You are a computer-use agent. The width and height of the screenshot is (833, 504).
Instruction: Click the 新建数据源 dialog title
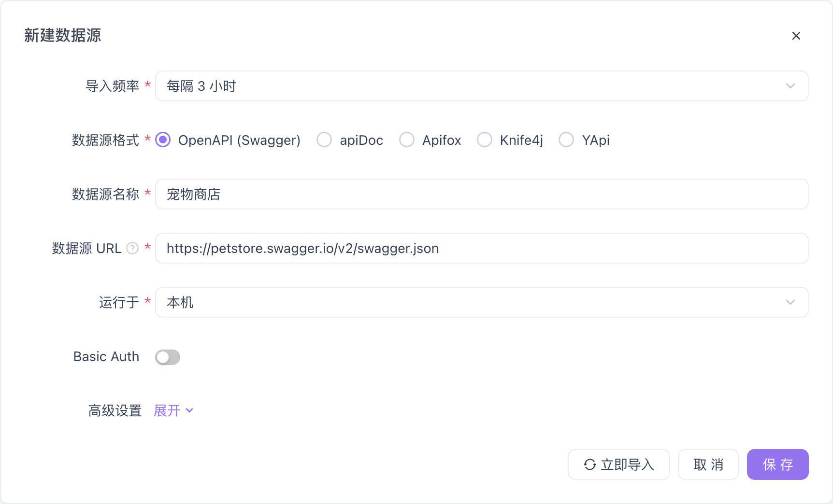point(62,35)
